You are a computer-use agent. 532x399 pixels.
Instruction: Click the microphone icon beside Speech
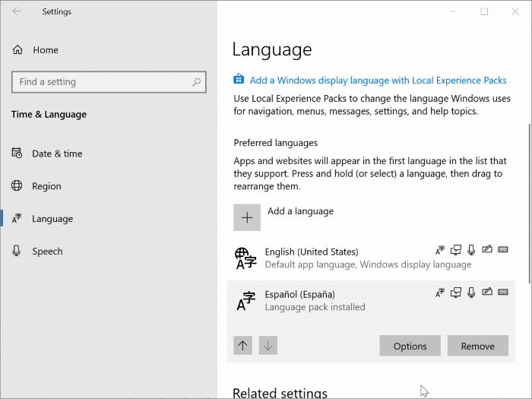pos(16,251)
